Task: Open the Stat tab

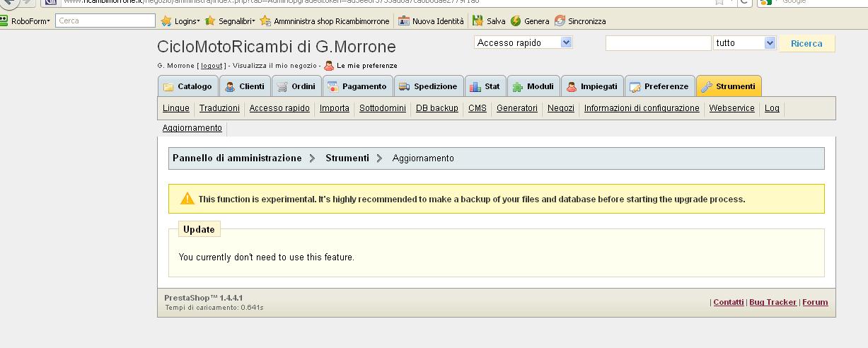Action: click(x=485, y=86)
